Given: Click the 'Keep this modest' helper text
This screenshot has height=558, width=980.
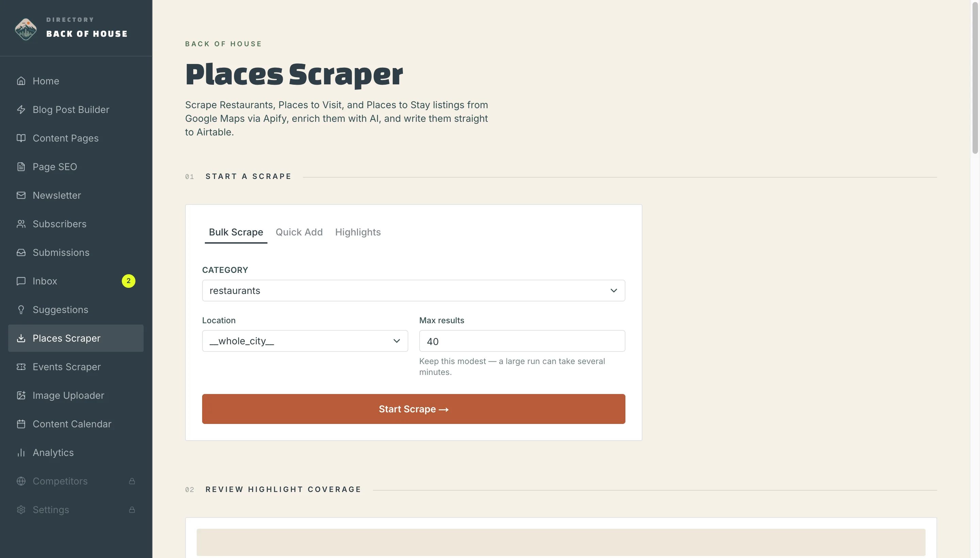Looking at the screenshot, I should (x=512, y=366).
